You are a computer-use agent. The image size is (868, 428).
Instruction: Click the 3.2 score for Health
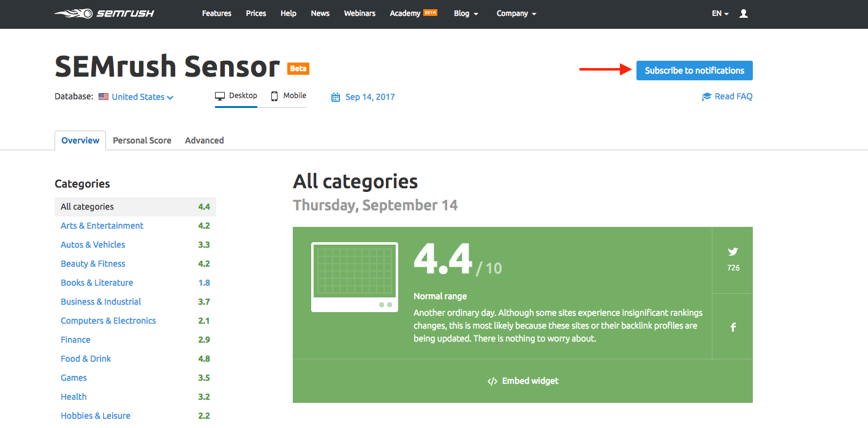pyautogui.click(x=204, y=397)
